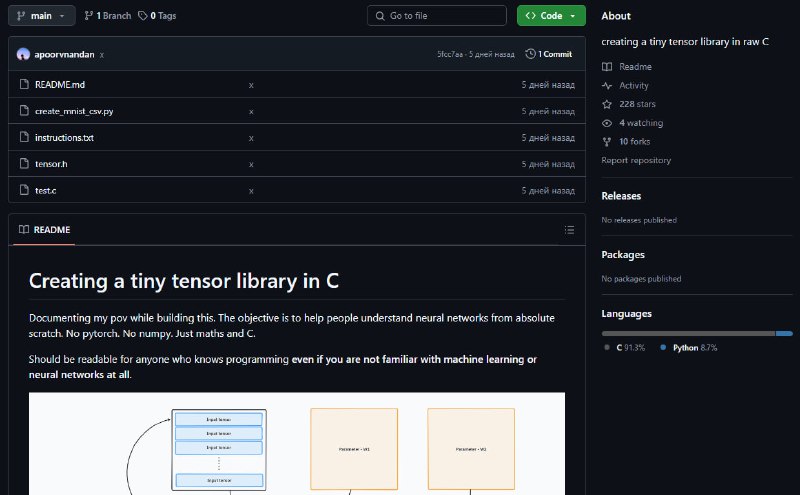Screen dimensions: 800x495
Task: Click the fork icon in About
Action: click(x=607, y=142)
